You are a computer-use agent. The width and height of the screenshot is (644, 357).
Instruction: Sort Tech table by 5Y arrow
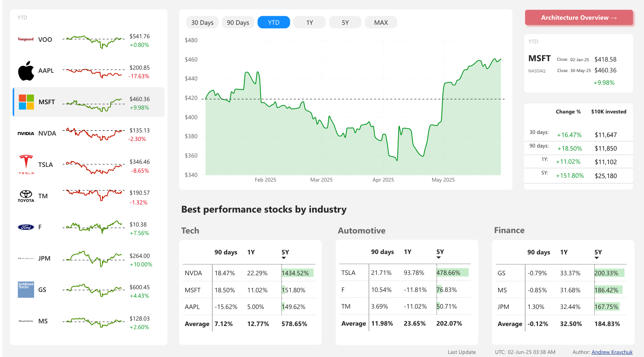pyautogui.click(x=284, y=258)
